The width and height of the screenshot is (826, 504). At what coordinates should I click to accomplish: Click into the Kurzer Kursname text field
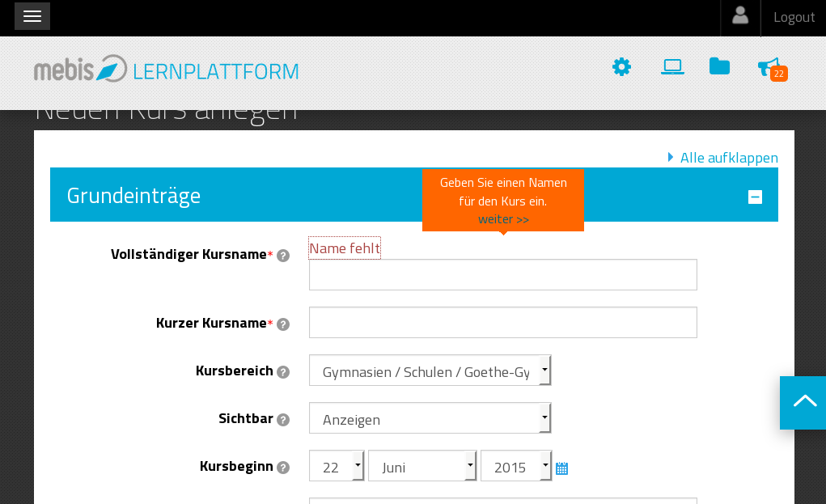[502, 323]
